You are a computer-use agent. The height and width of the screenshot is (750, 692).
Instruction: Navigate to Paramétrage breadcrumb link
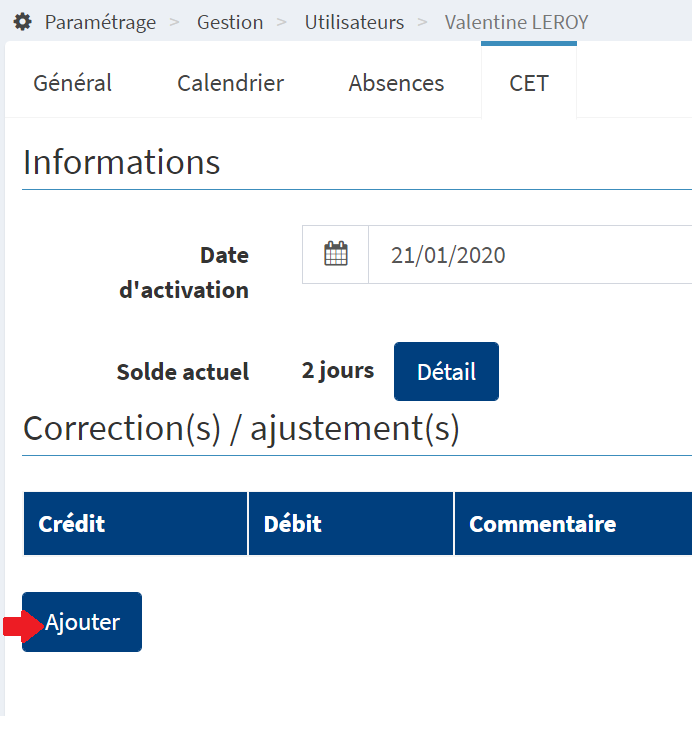[x=100, y=22]
